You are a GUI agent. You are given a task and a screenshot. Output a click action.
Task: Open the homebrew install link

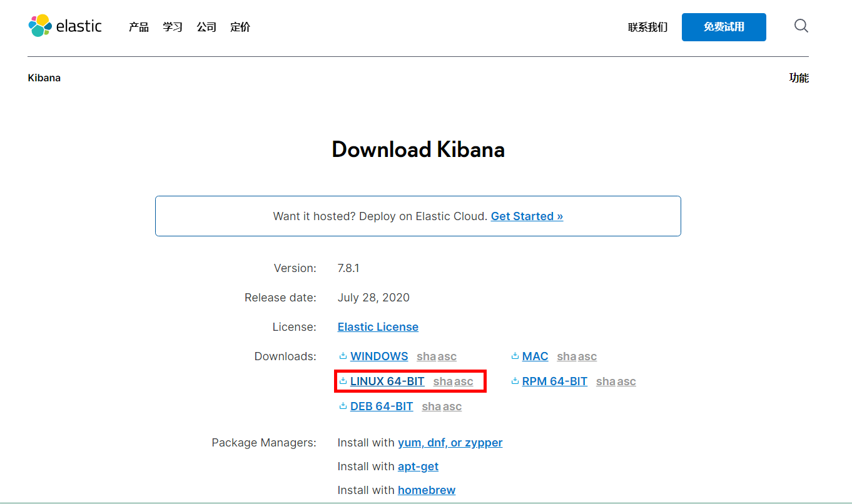[427, 490]
